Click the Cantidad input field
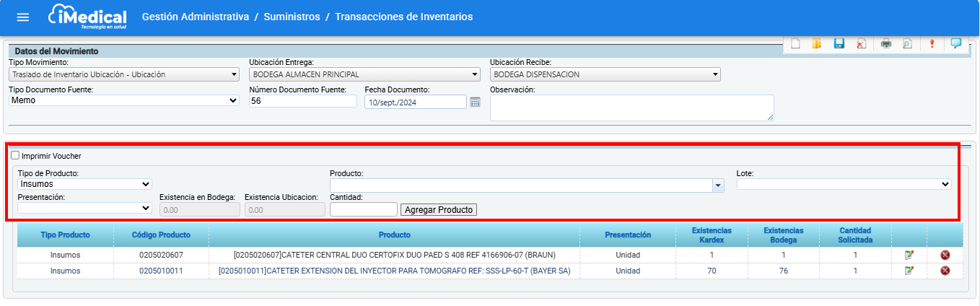The width and height of the screenshot is (980, 306). coord(363,209)
